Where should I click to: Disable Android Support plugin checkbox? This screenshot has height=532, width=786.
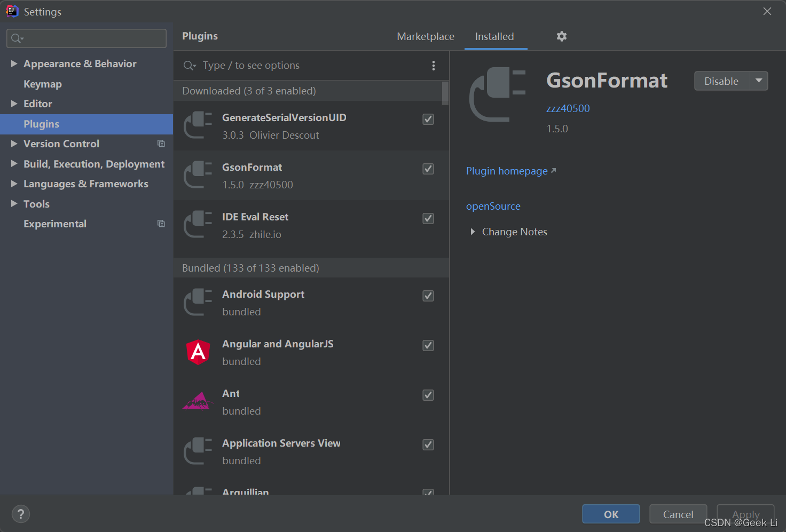pos(428,296)
